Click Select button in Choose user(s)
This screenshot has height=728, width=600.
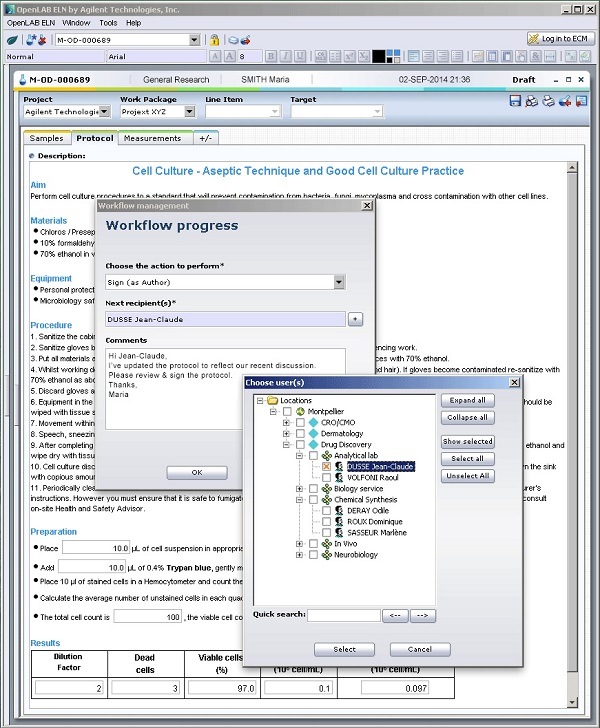345,650
